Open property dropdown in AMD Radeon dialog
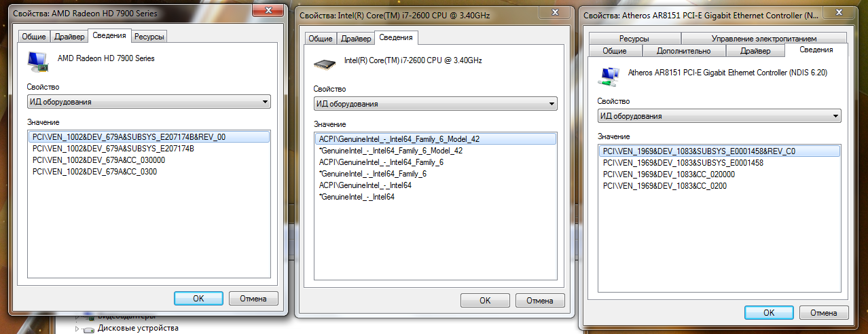 coord(149,102)
